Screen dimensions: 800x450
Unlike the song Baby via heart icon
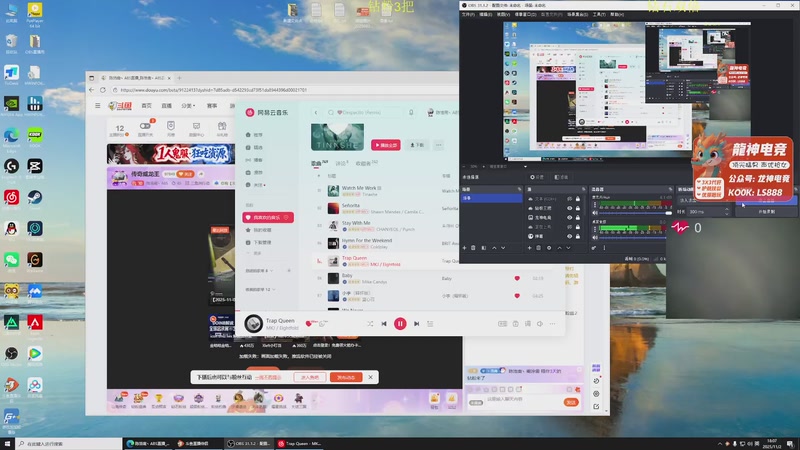[x=517, y=279]
